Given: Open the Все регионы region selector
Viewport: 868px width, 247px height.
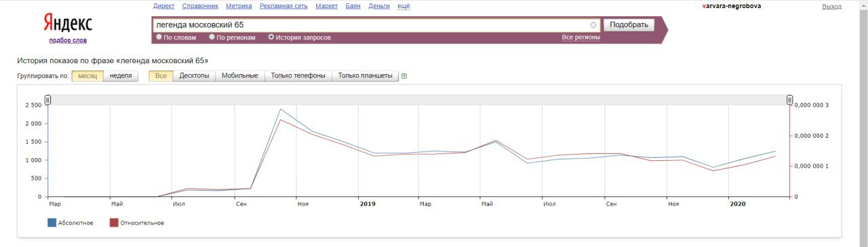Looking at the screenshot, I should (x=580, y=37).
